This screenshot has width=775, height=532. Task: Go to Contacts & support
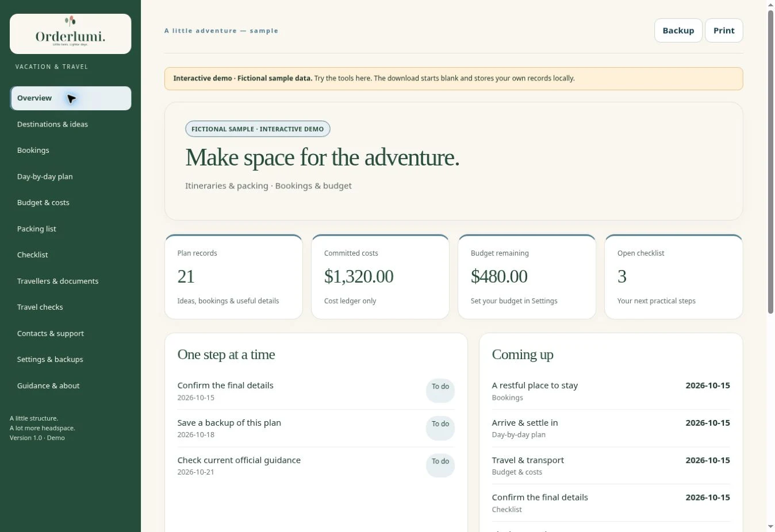[x=70, y=333]
